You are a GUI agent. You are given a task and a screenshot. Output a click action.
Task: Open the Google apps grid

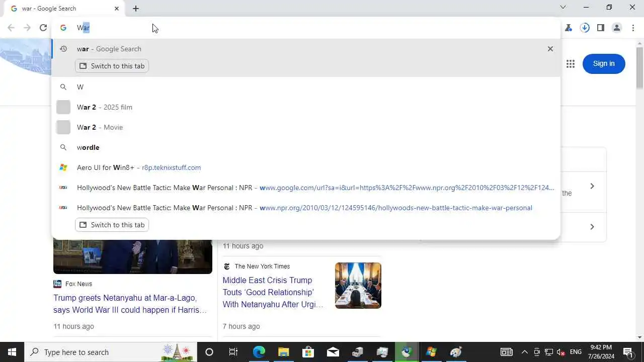pos(570,63)
